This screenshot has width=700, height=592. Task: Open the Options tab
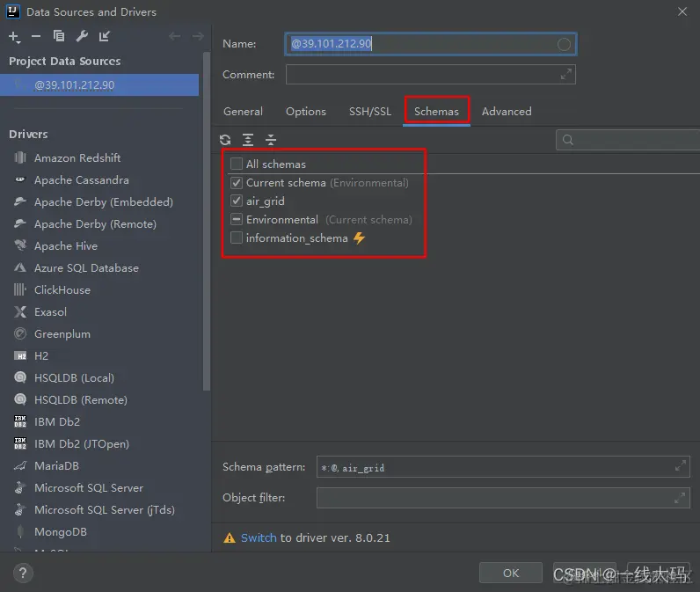pyautogui.click(x=306, y=111)
